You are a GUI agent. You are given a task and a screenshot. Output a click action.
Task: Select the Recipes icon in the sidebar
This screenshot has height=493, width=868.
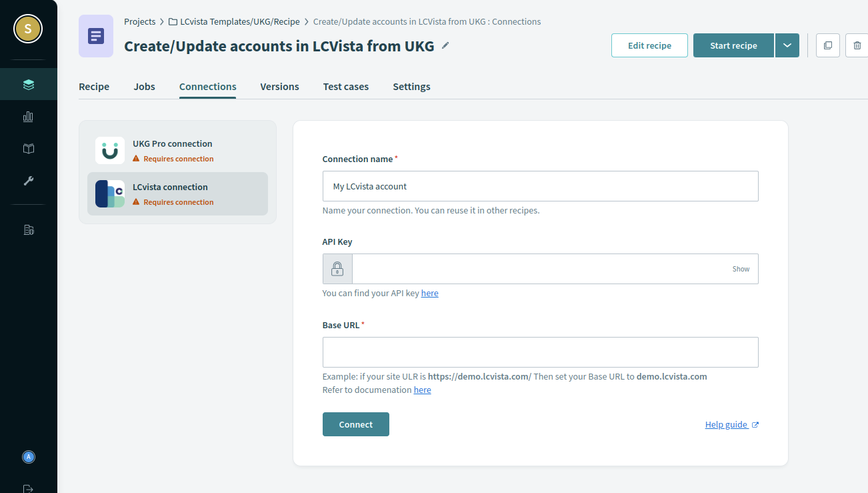point(28,84)
